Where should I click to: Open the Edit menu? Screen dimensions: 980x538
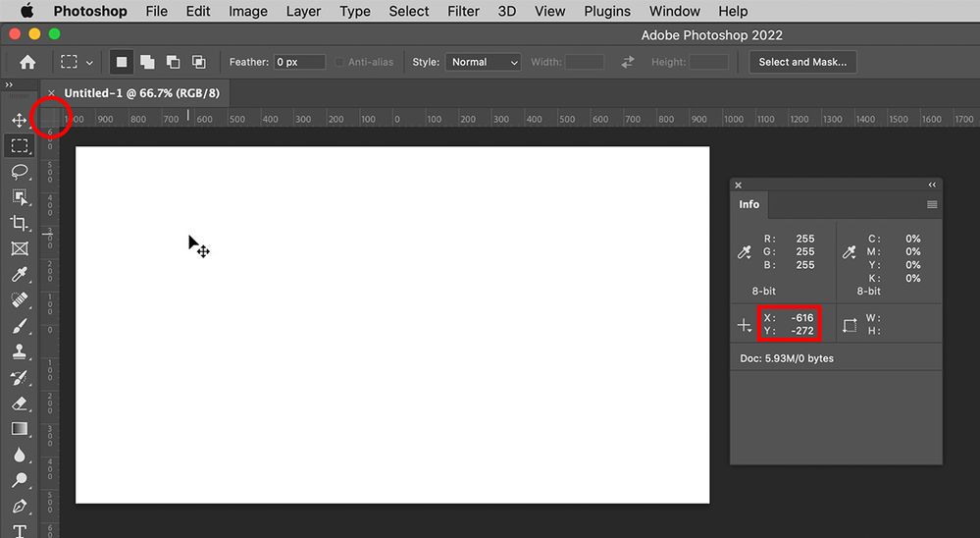tap(198, 11)
